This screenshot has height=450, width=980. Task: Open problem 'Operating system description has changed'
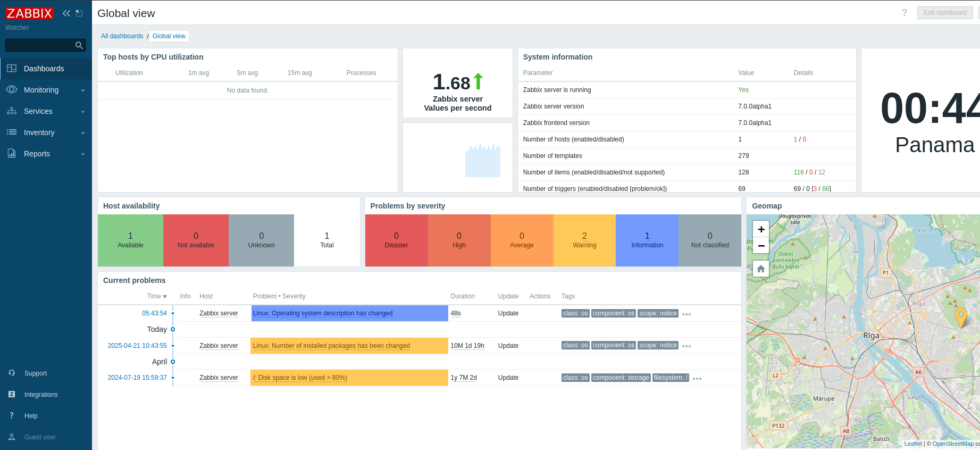[323, 313]
